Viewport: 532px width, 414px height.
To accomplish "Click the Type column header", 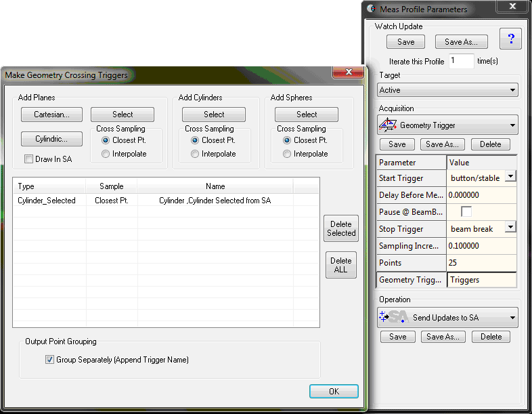I will tap(49, 186).
